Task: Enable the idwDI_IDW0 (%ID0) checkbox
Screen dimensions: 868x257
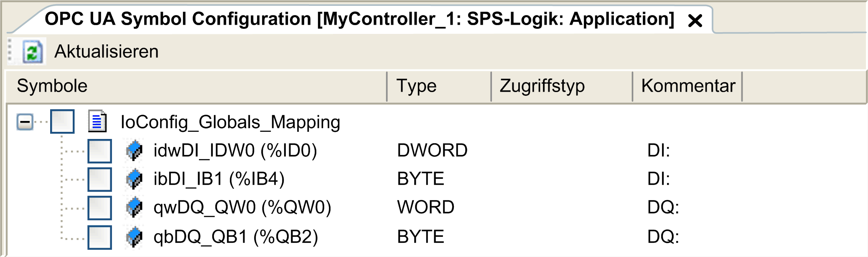Action: 99,151
